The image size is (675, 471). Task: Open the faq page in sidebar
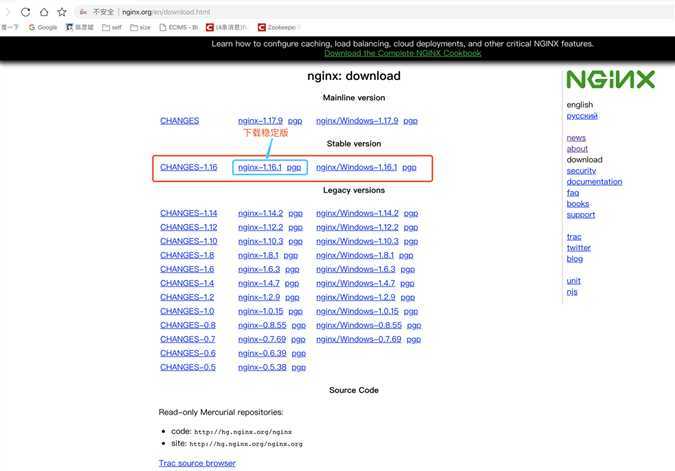coord(573,193)
